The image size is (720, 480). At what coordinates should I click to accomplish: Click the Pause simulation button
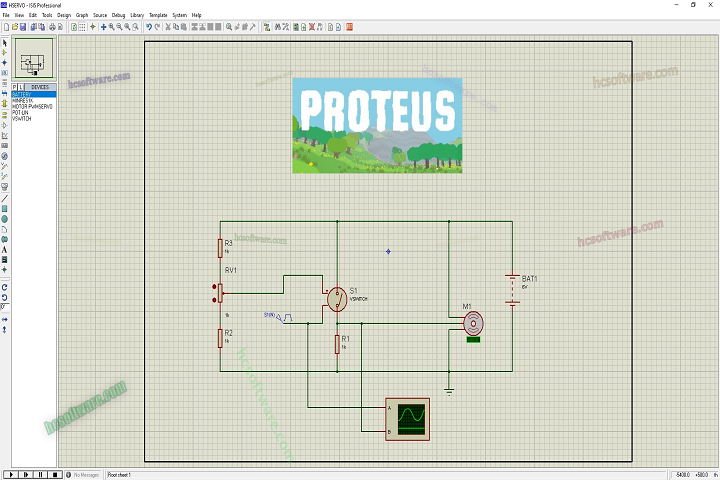point(40,474)
